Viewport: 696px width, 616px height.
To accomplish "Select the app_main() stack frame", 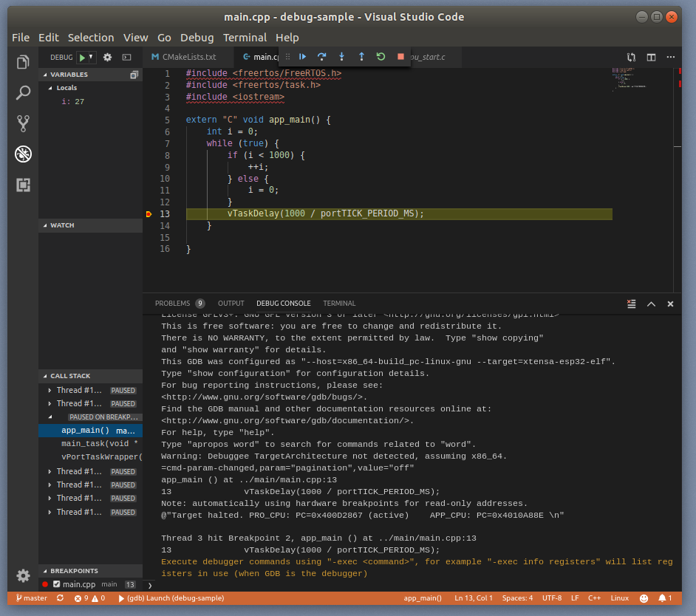I will pyautogui.click(x=91, y=431).
